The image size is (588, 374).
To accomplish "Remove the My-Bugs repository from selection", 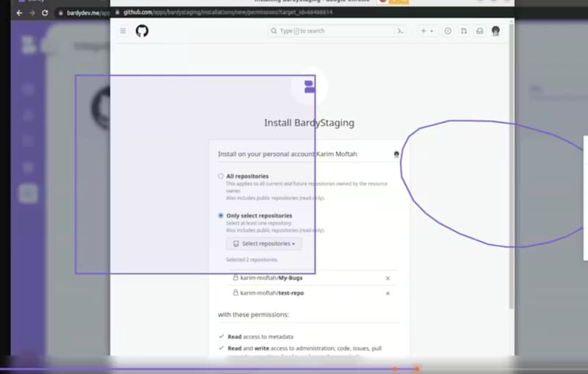I will (388, 278).
